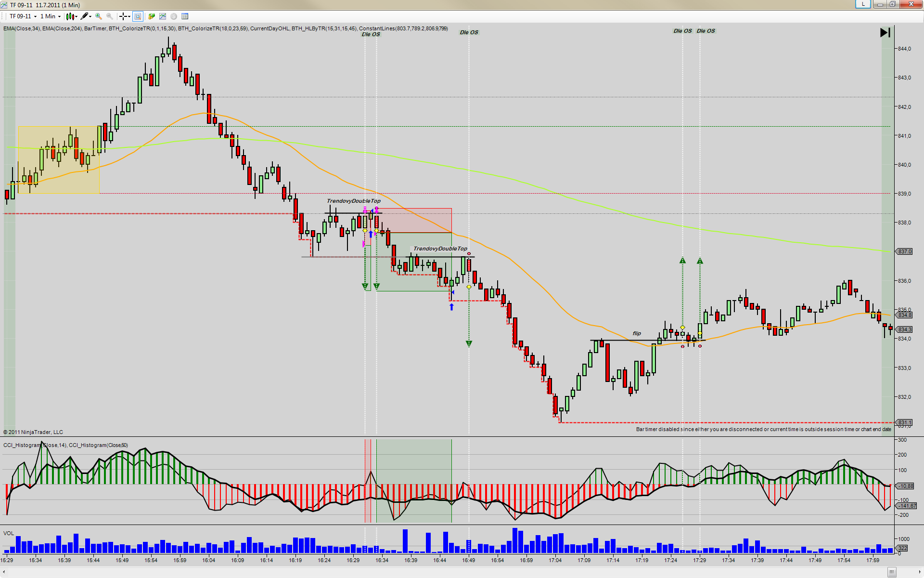The height and width of the screenshot is (578, 924).
Task: Toggle the L link button in title bar
Action: pos(863,4)
